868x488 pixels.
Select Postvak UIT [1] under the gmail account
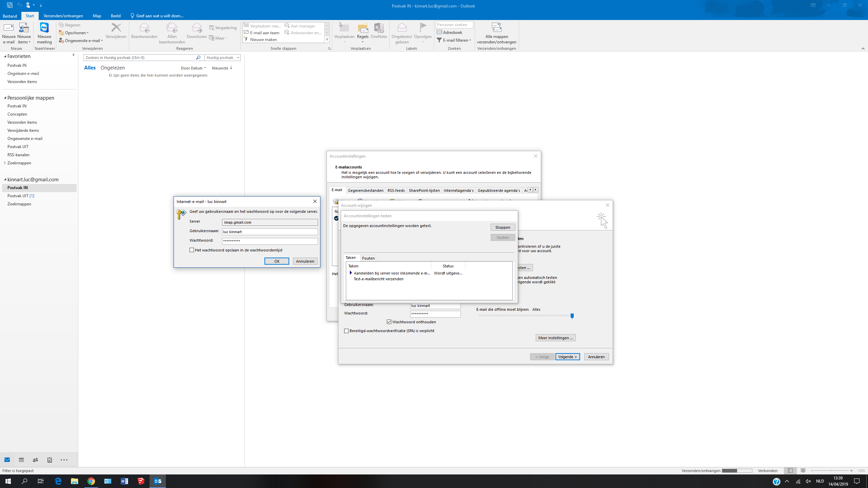pyautogui.click(x=21, y=196)
